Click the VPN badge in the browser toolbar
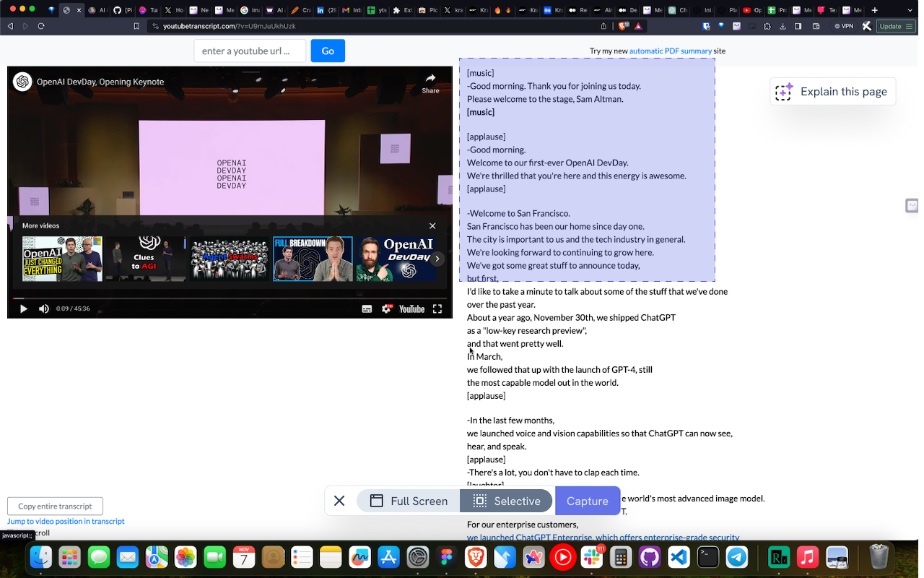This screenshot has width=924, height=578. [x=843, y=26]
